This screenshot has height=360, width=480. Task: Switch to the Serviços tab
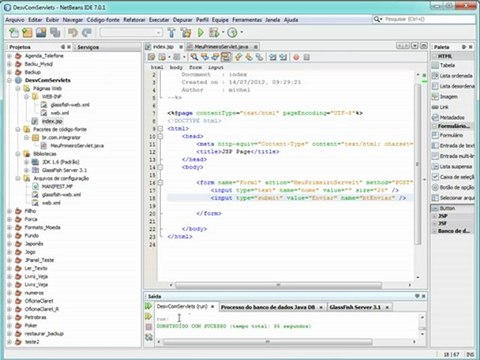click(x=88, y=47)
